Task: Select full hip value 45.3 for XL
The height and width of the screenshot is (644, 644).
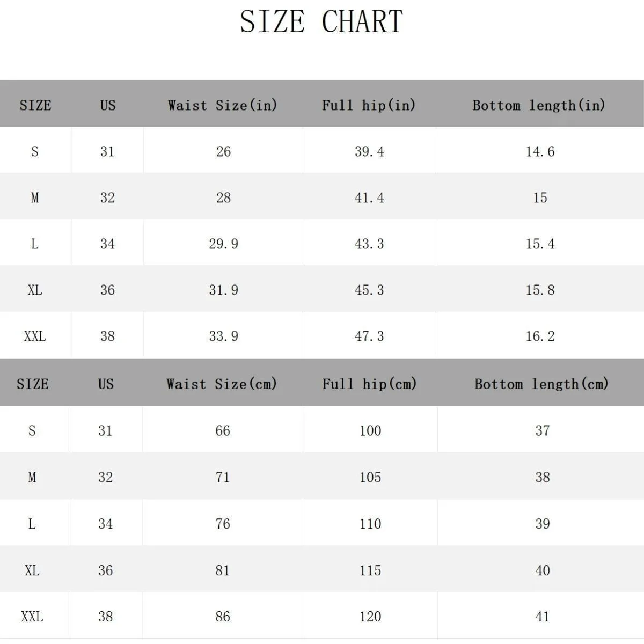Action: coord(369,290)
